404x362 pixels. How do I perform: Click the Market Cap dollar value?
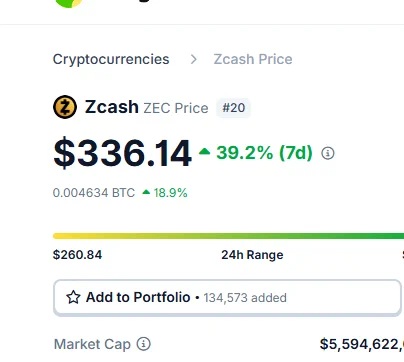[x=362, y=344]
